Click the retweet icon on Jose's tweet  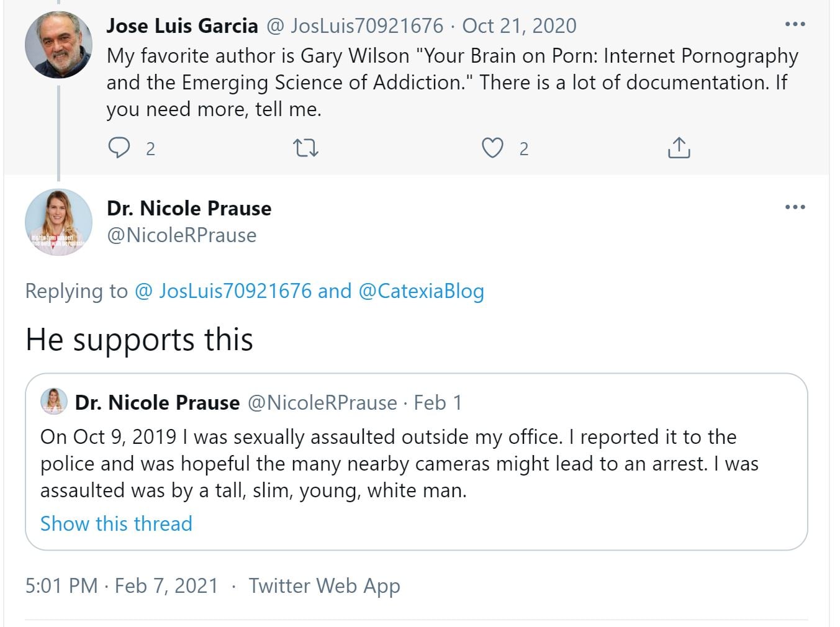point(305,148)
